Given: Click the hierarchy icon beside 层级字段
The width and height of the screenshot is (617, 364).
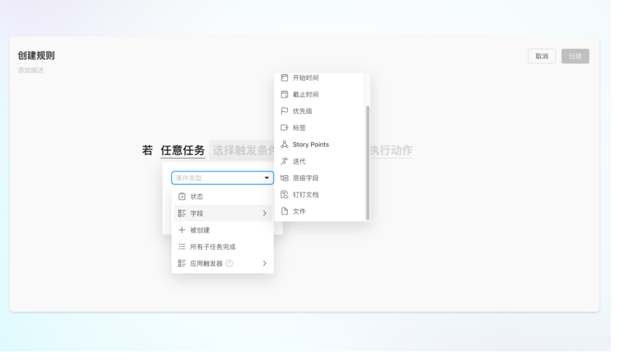Looking at the screenshot, I should tap(284, 178).
